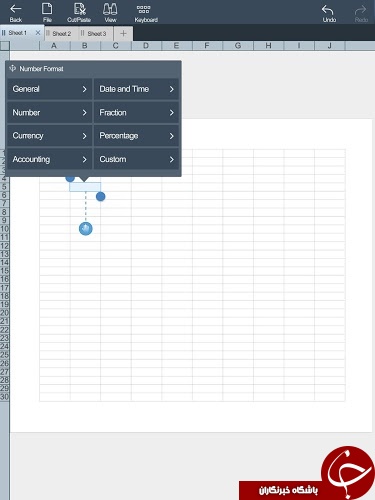Image resolution: width=375 pixels, height=500 pixels.
Task: Select column D header
Action: coord(146,46)
